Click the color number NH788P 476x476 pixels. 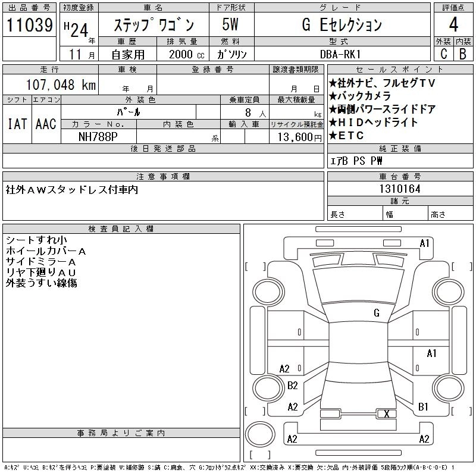click(x=98, y=137)
